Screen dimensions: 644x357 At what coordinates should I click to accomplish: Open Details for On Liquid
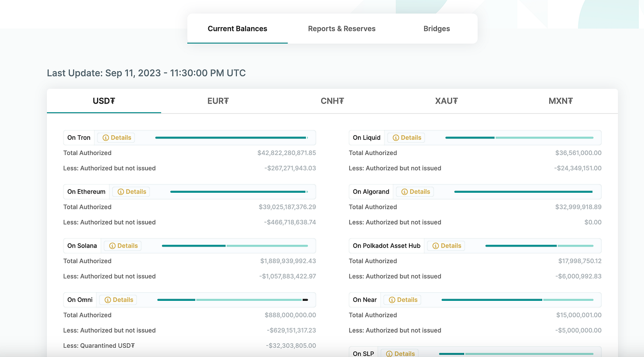(x=406, y=138)
